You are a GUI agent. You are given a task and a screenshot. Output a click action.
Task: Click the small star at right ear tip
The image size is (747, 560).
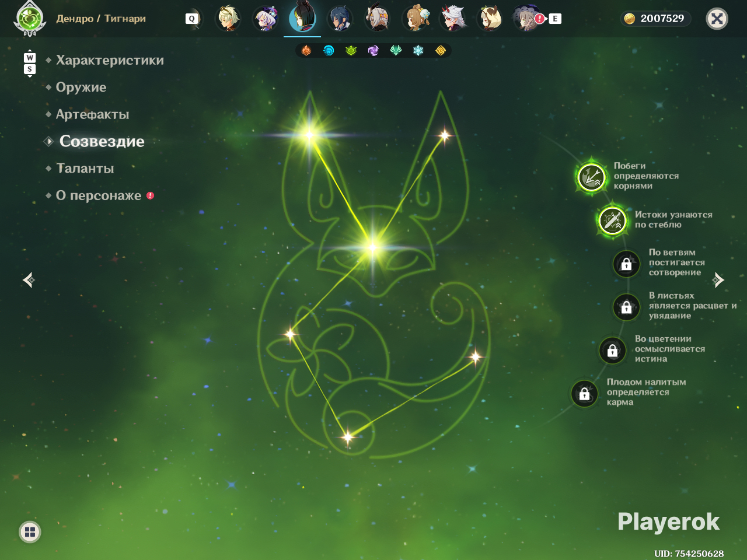tap(445, 136)
